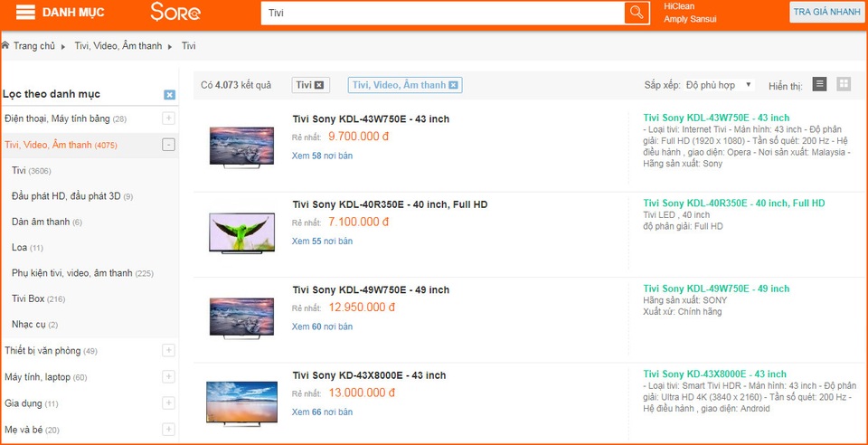
Task: Click the Sore site logo
Action: 175,13
